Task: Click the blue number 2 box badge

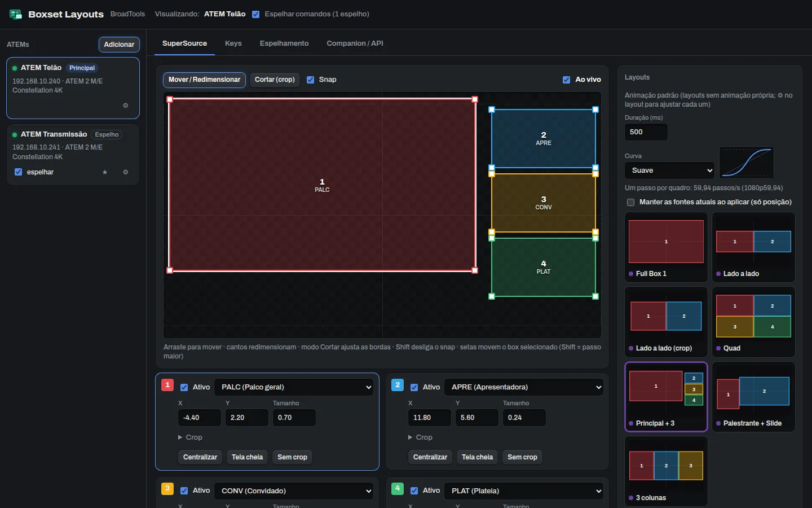Action: [x=398, y=384]
